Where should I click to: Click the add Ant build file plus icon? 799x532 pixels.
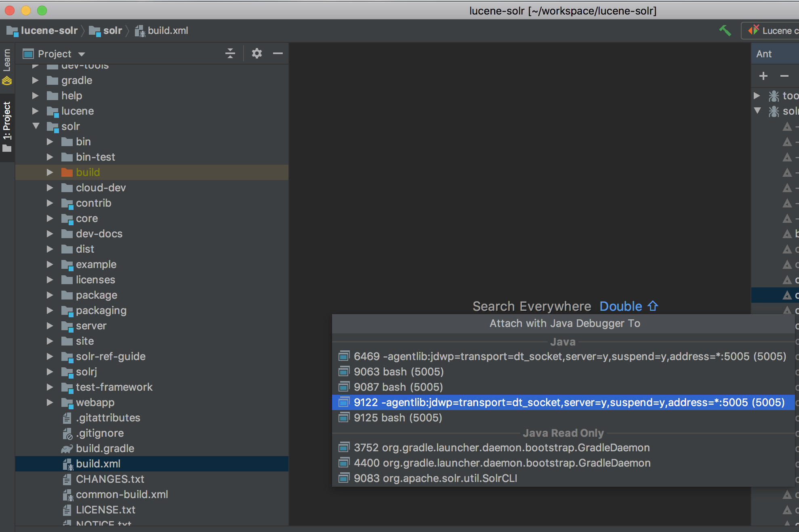pyautogui.click(x=763, y=76)
